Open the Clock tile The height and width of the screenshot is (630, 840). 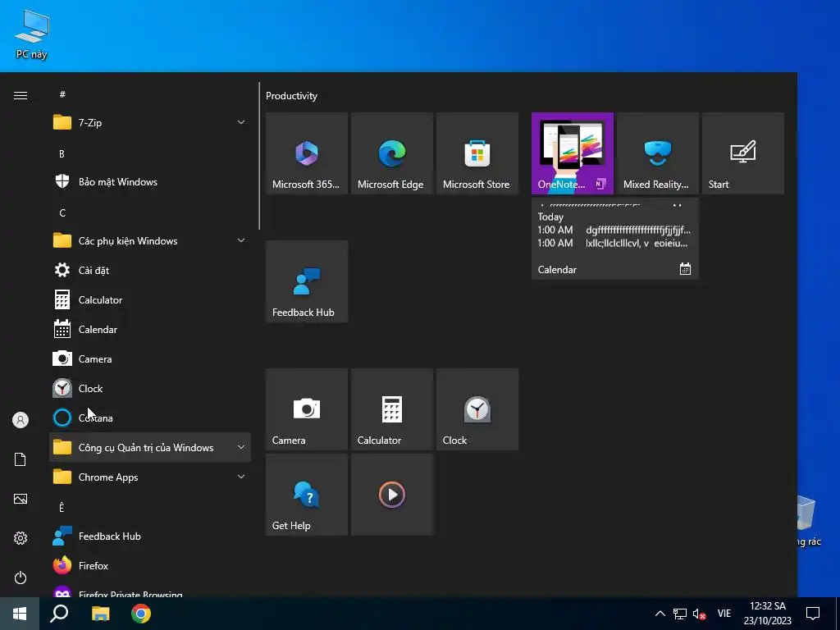477,409
